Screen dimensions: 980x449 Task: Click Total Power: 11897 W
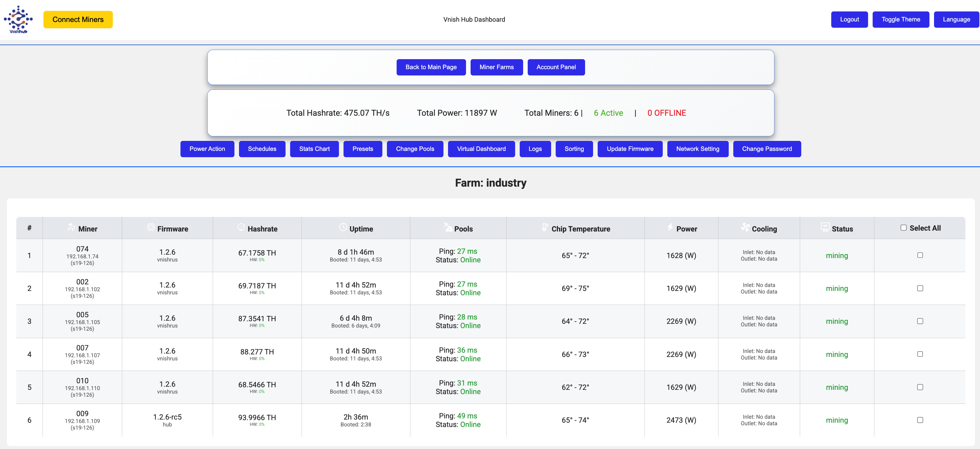click(x=457, y=113)
